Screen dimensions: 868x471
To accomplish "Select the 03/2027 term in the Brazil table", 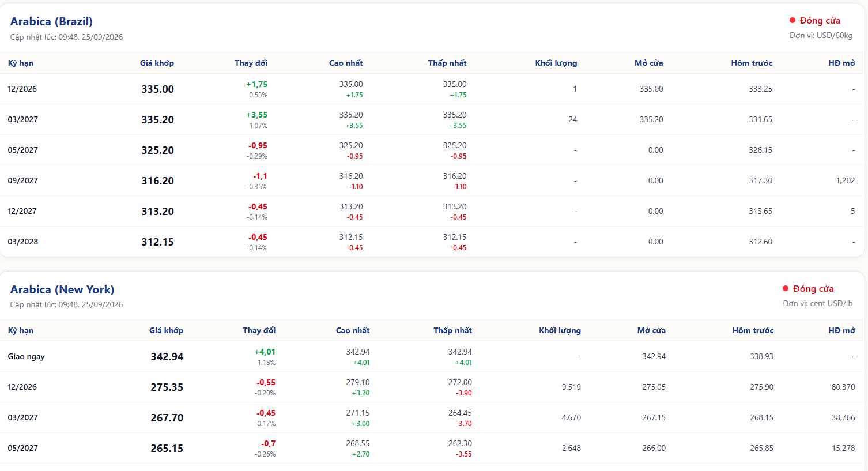I will 23,119.
